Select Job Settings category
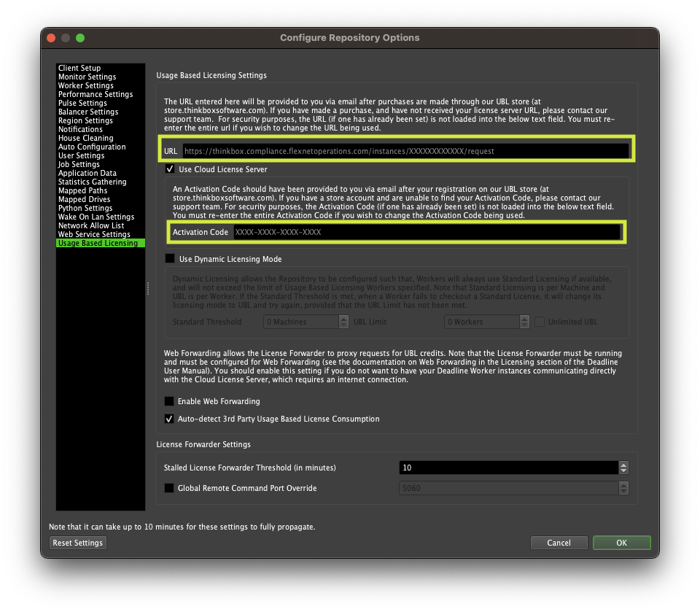The height and width of the screenshot is (612, 700). pos(101,164)
